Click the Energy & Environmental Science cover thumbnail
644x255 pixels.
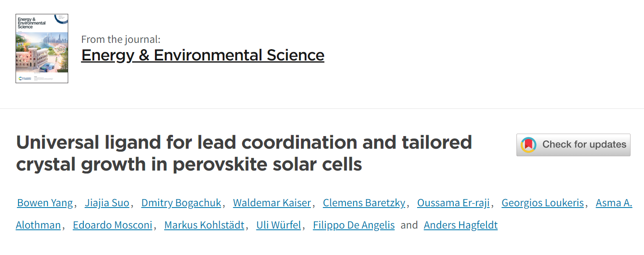coord(42,48)
